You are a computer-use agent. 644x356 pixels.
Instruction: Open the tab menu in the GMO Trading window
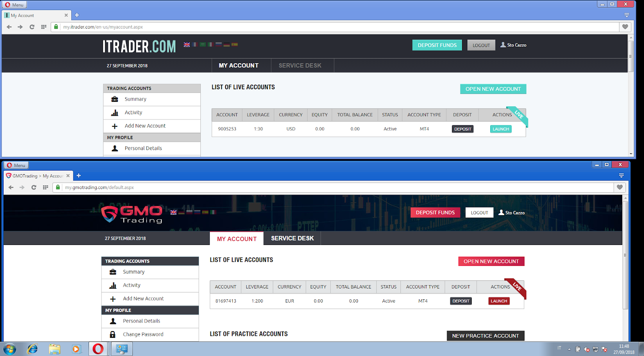coord(621,175)
